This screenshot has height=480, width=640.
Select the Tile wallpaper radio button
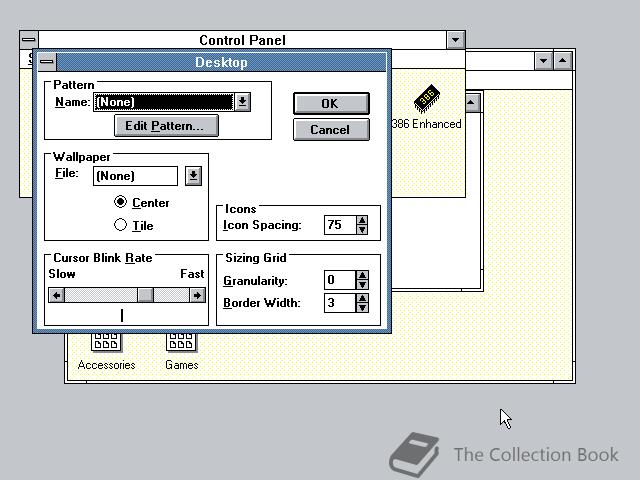tap(120, 224)
